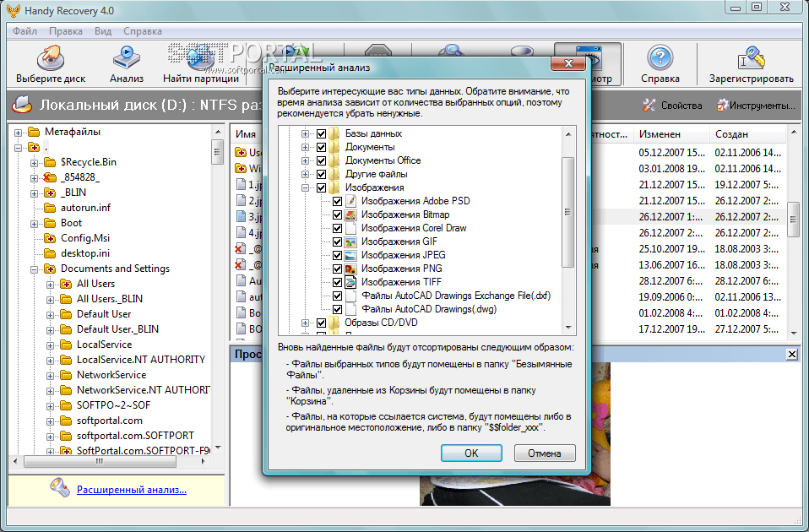Click Изображения TIFF file type icon
Image resolution: width=809 pixels, height=532 pixels.
[x=350, y=282]
